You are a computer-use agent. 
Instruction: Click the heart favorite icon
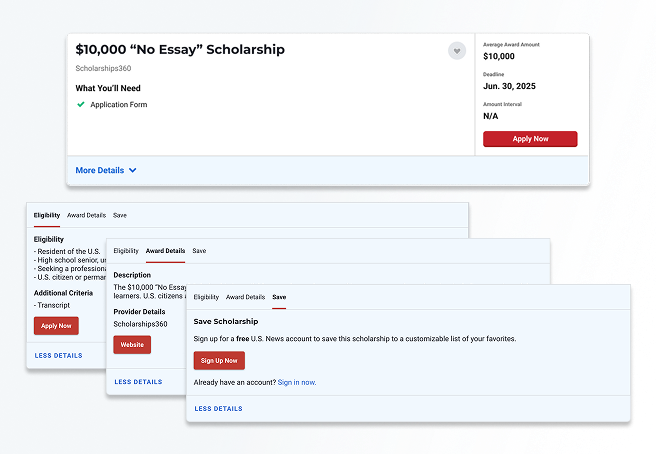click(x=457, y=51)
